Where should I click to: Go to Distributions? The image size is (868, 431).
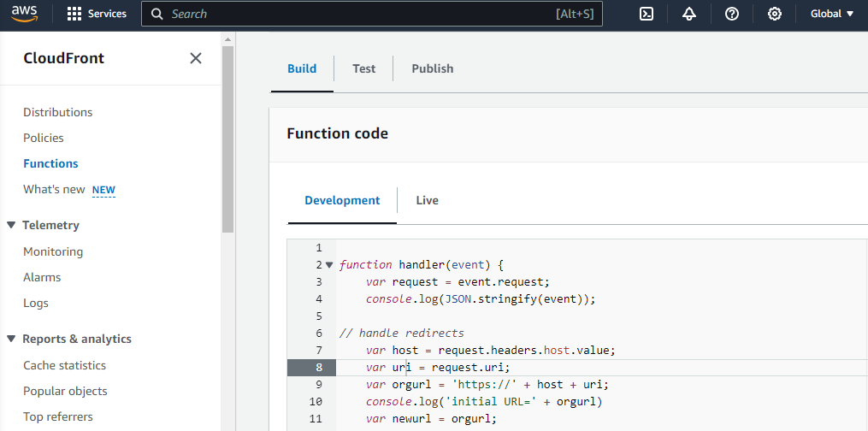[57, 112]
